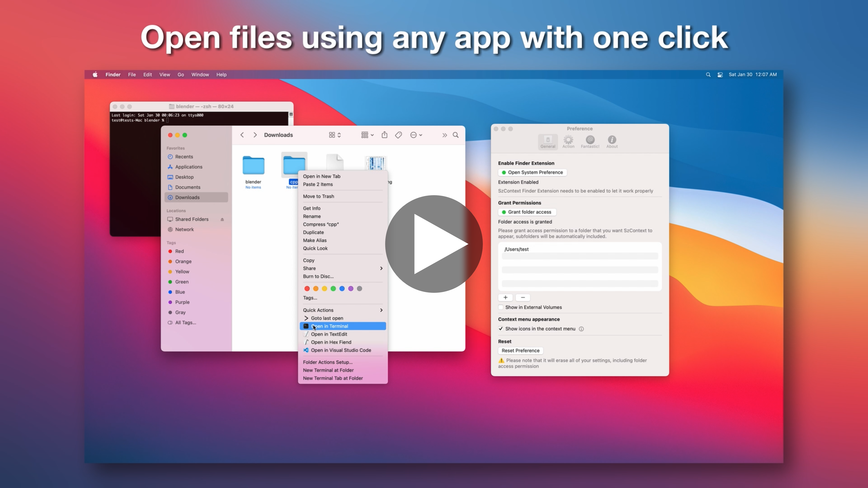868x488 pixels.
Task: Choose Open in Terminal from context menu
Action: [x=343, y=326]
